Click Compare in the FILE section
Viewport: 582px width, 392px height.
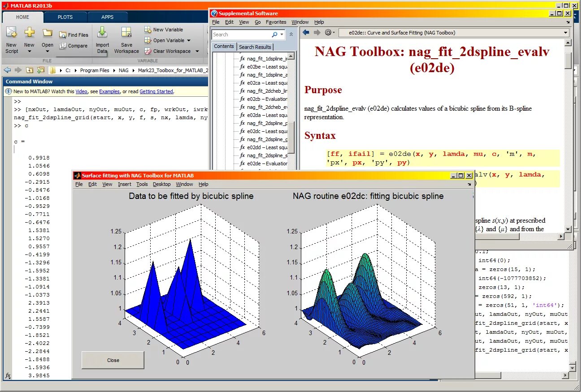coord(73,46)
